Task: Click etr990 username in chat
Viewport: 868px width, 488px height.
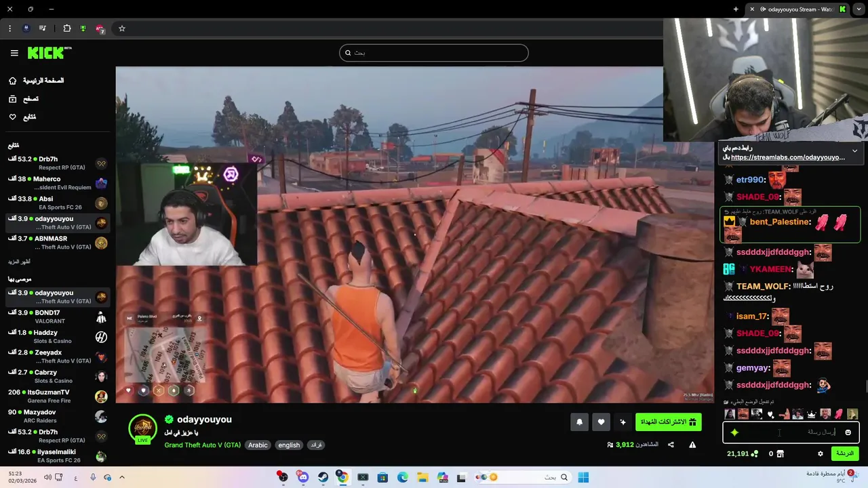Action: [751, 180]
